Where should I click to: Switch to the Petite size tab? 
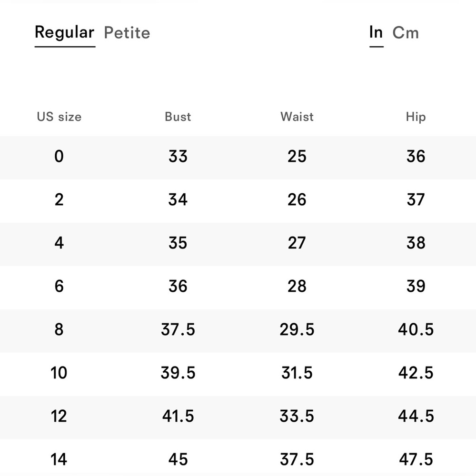pos(127,33)
